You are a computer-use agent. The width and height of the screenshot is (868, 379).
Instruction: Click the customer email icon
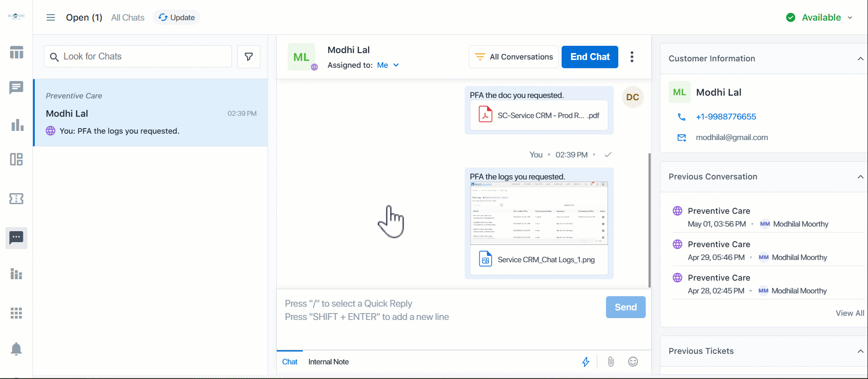681,138
